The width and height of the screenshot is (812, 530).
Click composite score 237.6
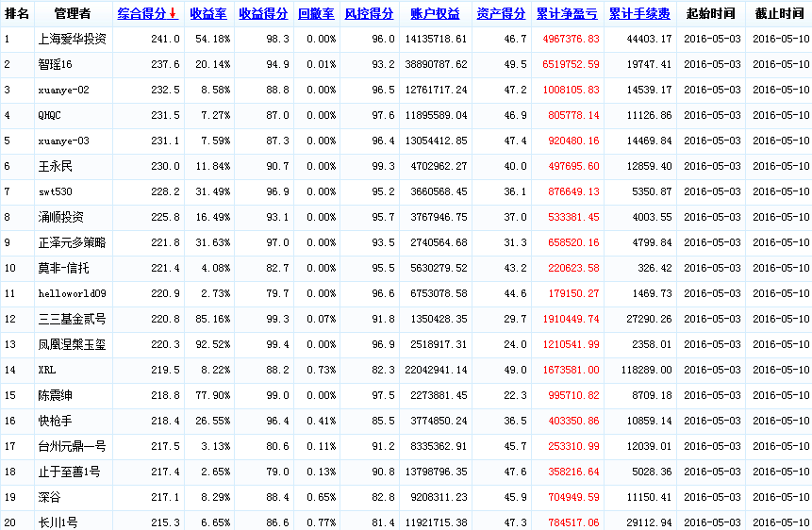click(x=165, y=64)
